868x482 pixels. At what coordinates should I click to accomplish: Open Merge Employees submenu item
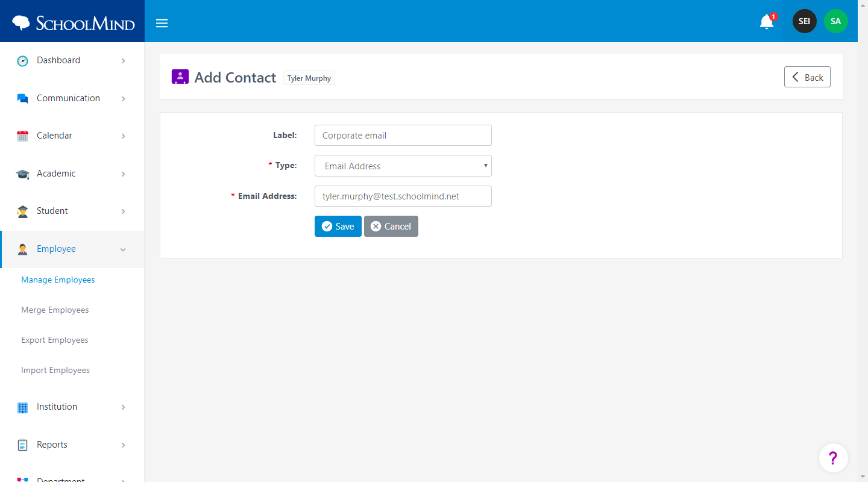tap(55, 310)
